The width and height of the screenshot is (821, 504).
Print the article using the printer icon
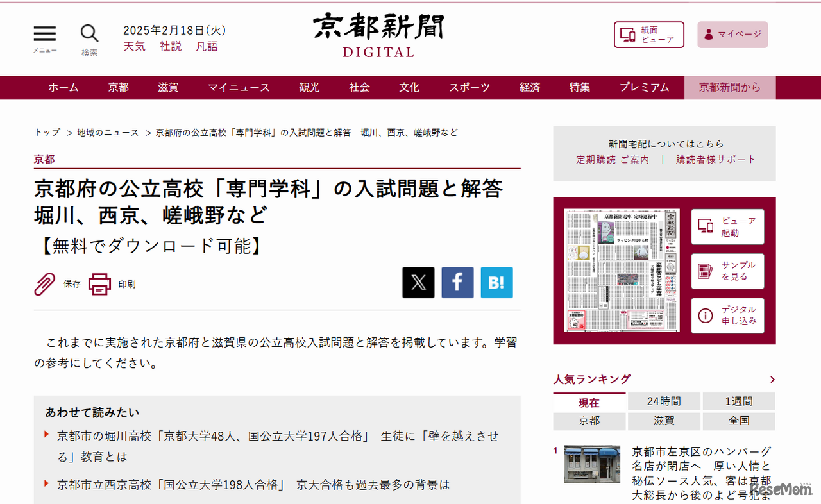coord(99,283)
